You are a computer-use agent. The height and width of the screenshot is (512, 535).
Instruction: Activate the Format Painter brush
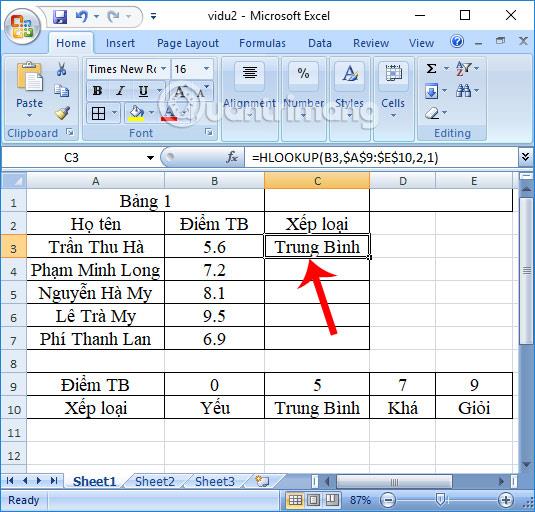point(62,113)
